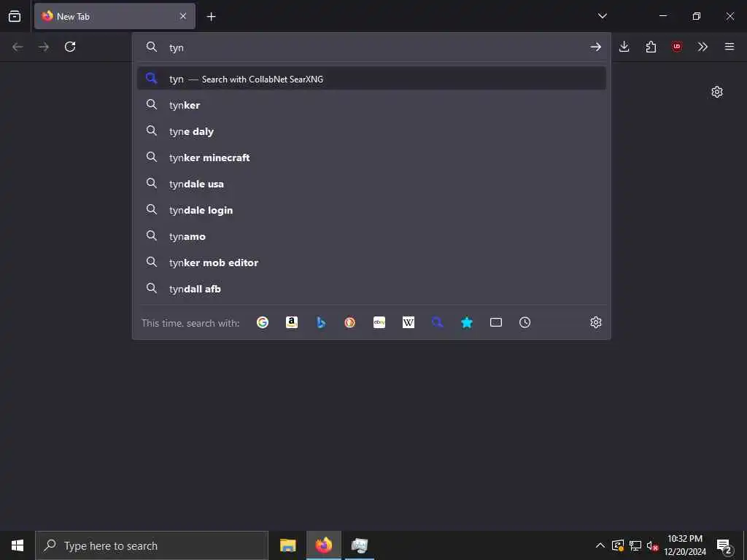Choose the 'tyndale usa' suggestion

pyautogui.click(x=371, y=183)
